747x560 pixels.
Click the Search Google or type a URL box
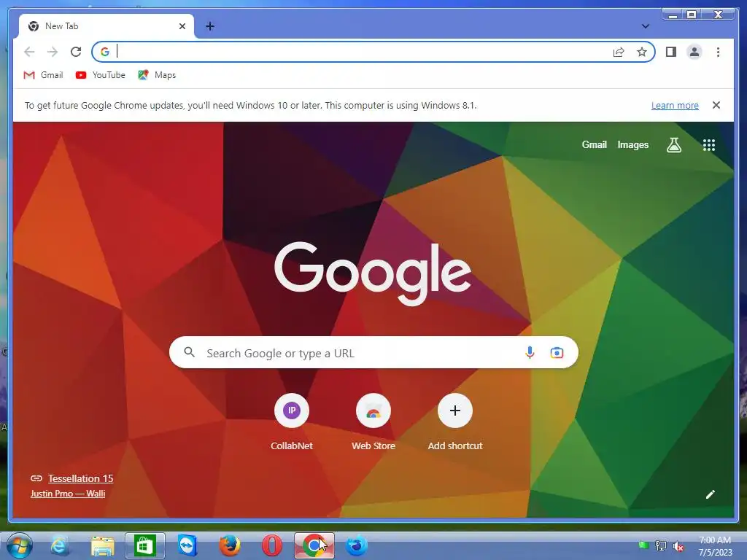373,353
